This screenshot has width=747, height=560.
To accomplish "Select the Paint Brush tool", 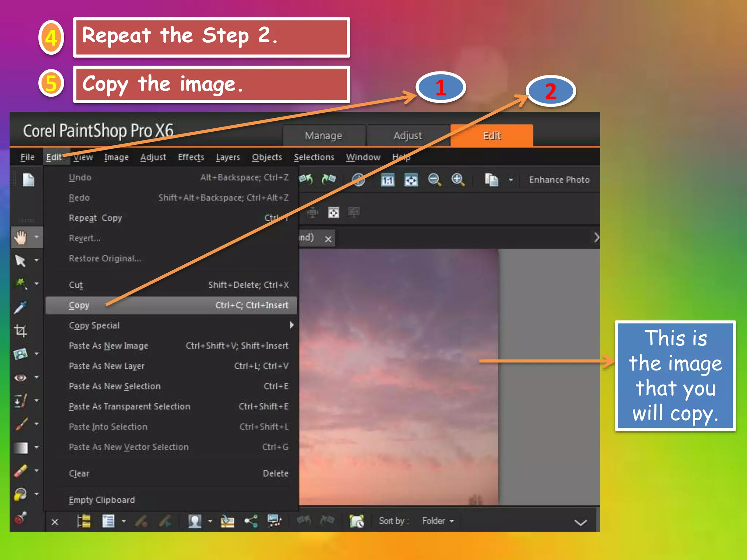I will pyautogui.click(x=20, y=424).
